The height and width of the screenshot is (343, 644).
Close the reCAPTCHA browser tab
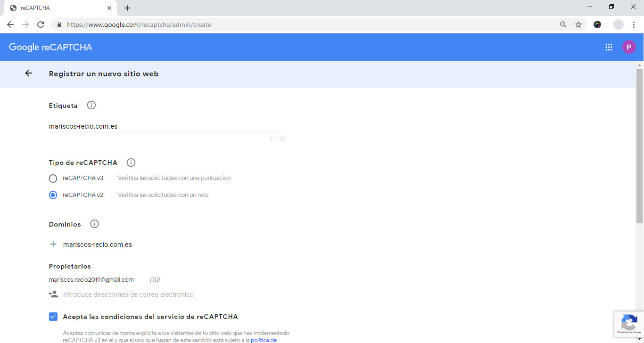(109, 8)
